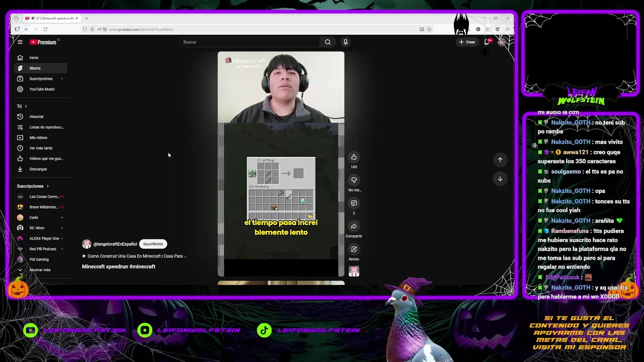The width and height of the screenshot is (644, 362).
Task: Open Mis videos in sidebar
Action: tap(40, 138)
